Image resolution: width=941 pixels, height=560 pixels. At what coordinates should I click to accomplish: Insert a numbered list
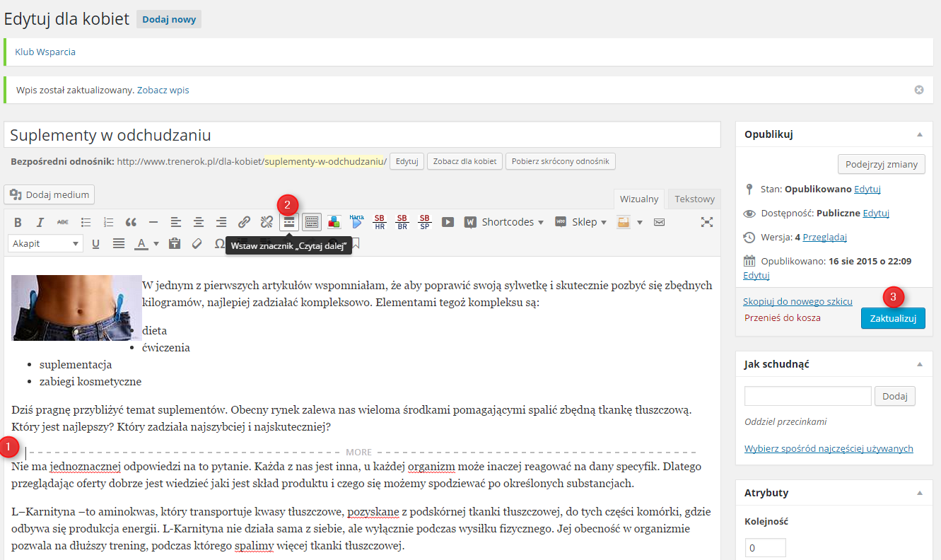point(108,222)
